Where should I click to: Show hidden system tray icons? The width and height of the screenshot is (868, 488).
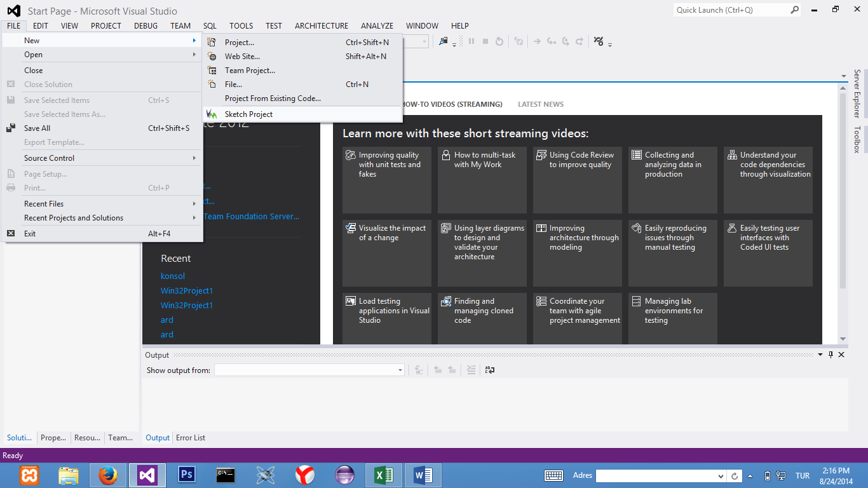[750, 476]
